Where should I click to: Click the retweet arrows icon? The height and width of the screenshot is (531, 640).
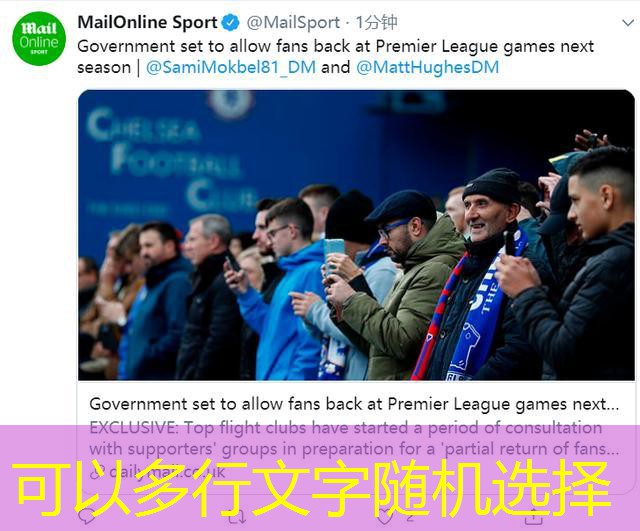[237, 517]
